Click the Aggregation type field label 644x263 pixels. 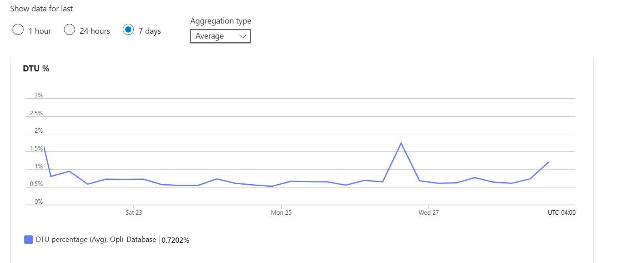pyautogui.click(x=220, y=21)
